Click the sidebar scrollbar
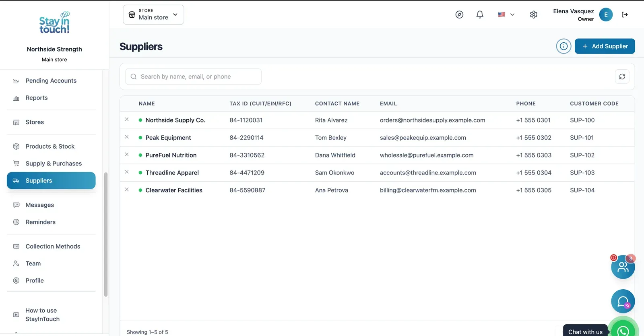 coord(106,234)
